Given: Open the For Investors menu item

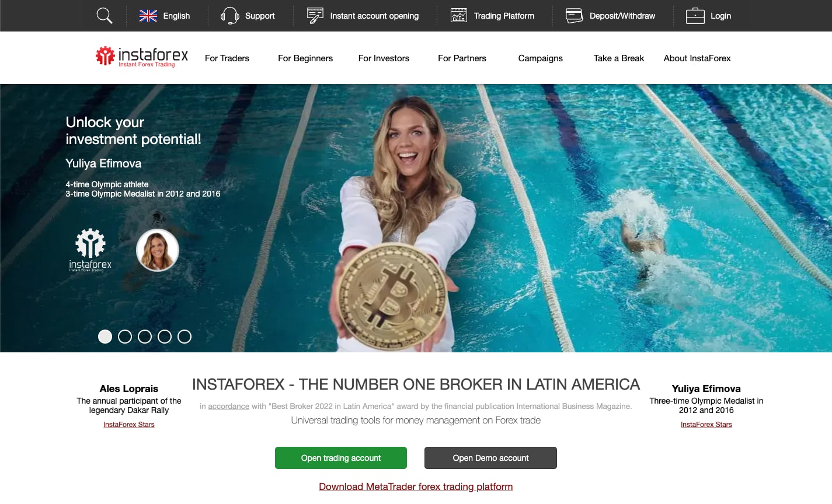Looking at the screenshot, I should pos(384,58).
